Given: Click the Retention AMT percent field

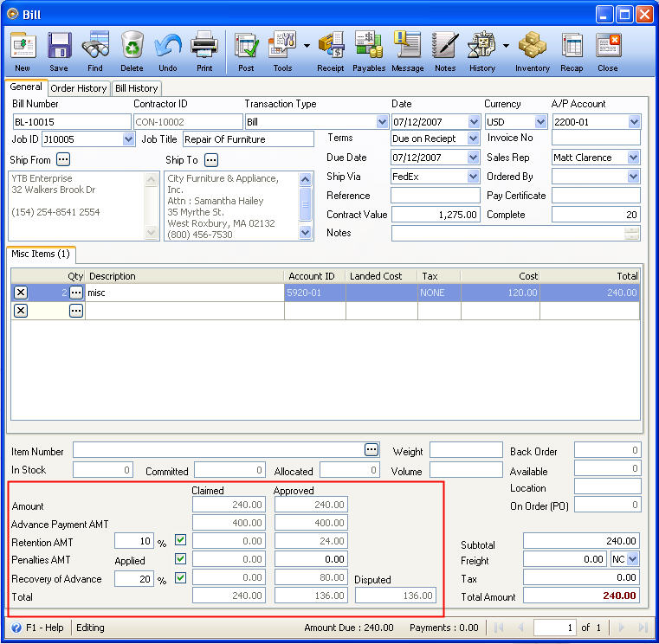Looking at the screenshot, I should 134,541.
